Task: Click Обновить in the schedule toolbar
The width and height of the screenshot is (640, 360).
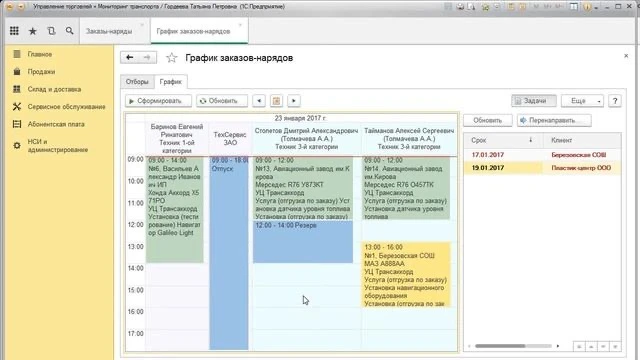Action: (x=222, y=101)
